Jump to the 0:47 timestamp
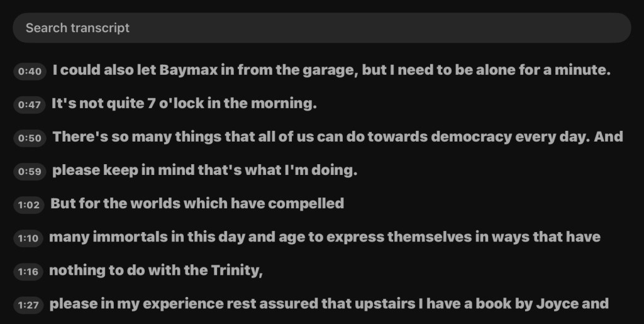Viewport: 644px width, 324px height. [x=30, y=105]
